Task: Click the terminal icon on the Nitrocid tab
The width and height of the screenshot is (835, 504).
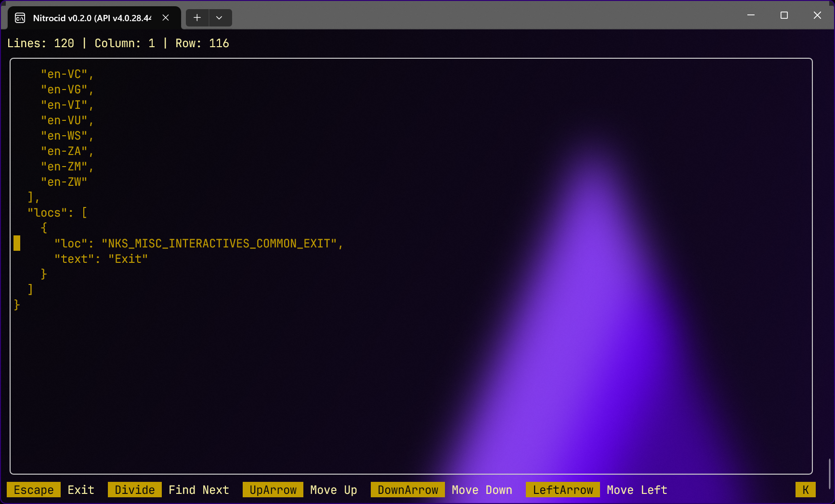Action: (20, 18)
